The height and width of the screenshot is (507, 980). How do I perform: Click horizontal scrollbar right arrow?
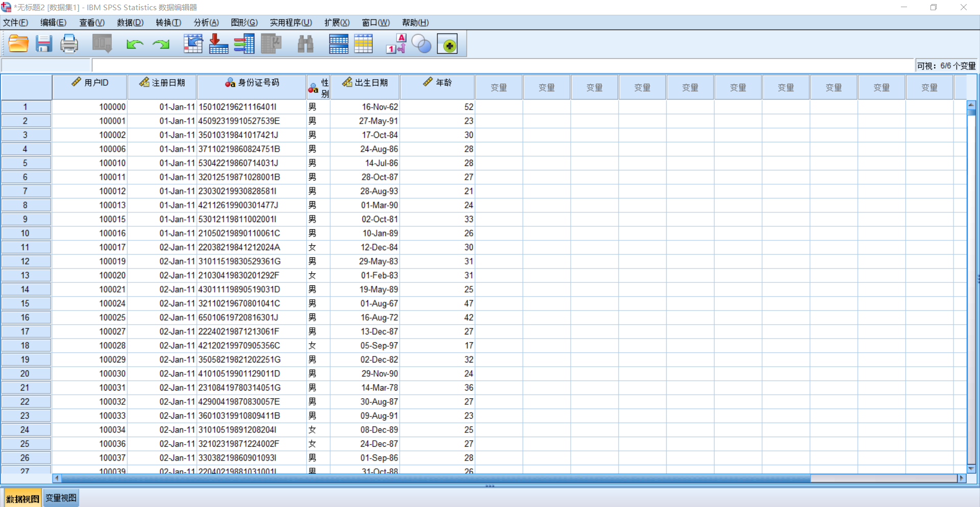tap(962, 478)
